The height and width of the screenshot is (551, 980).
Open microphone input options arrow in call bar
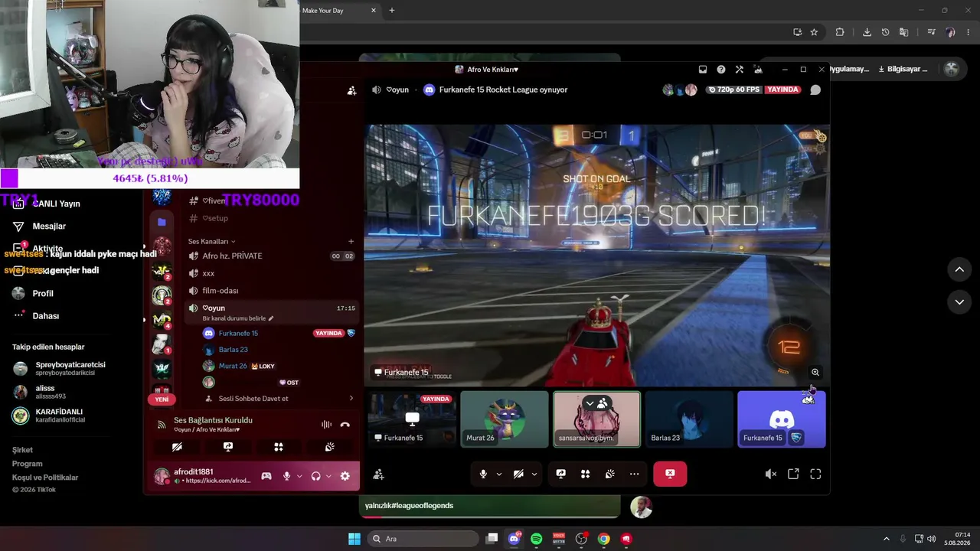[499, 474]
